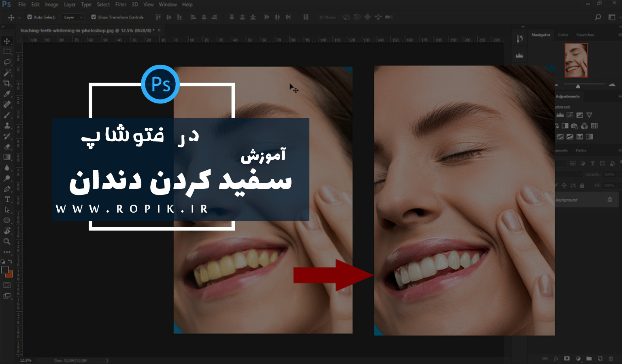Select the Brush tool

7,115
